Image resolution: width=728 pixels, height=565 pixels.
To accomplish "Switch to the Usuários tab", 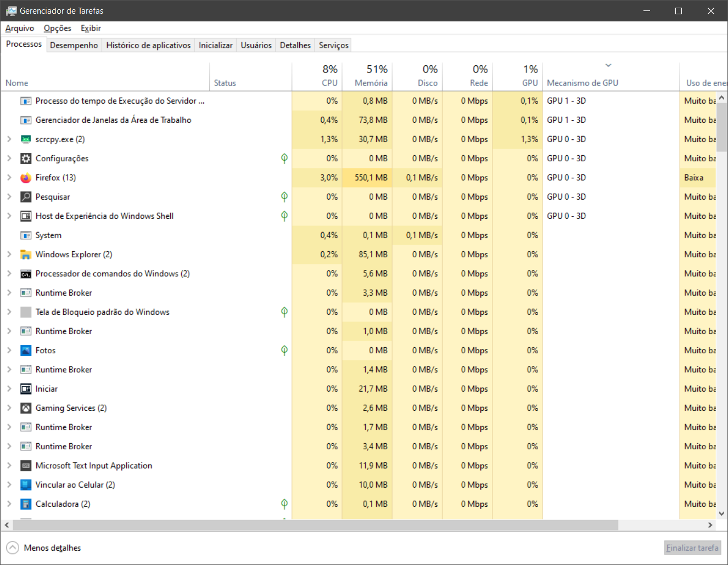I will click(256, 46).
